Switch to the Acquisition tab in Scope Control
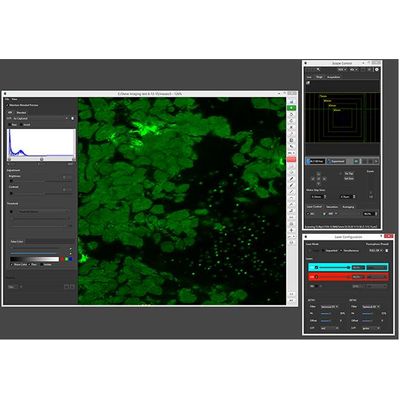The width and height of the screenshot is (400, 400). (333, 77)
